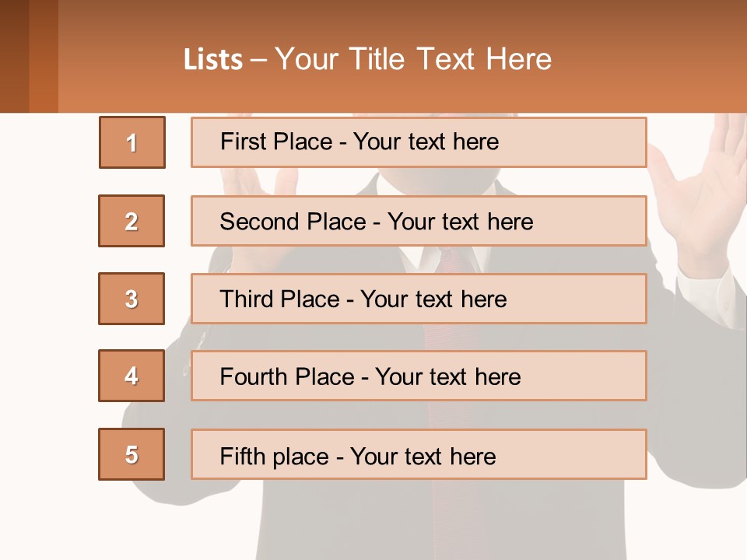Select the number 4 square

tap(132, 376)
